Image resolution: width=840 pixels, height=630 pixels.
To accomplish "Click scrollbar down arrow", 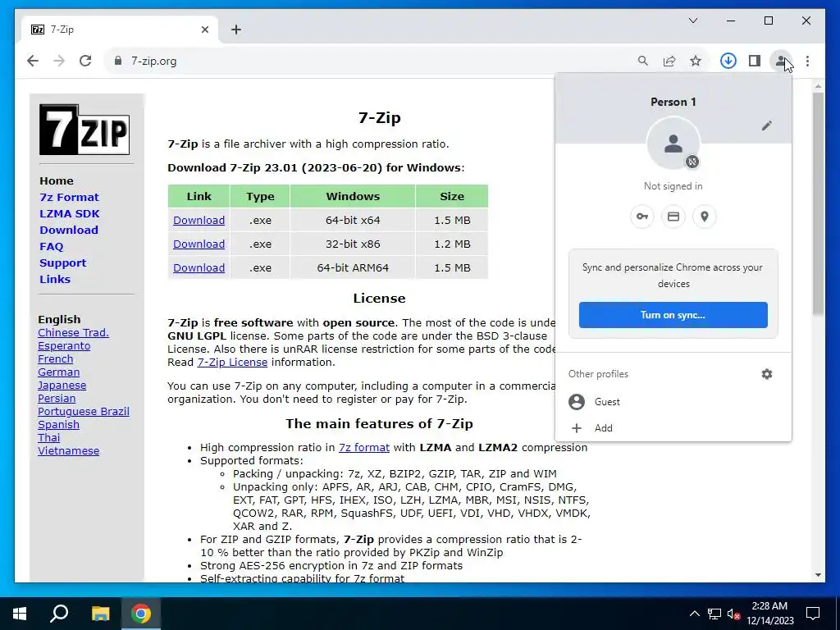I will [x=818, y=575].
